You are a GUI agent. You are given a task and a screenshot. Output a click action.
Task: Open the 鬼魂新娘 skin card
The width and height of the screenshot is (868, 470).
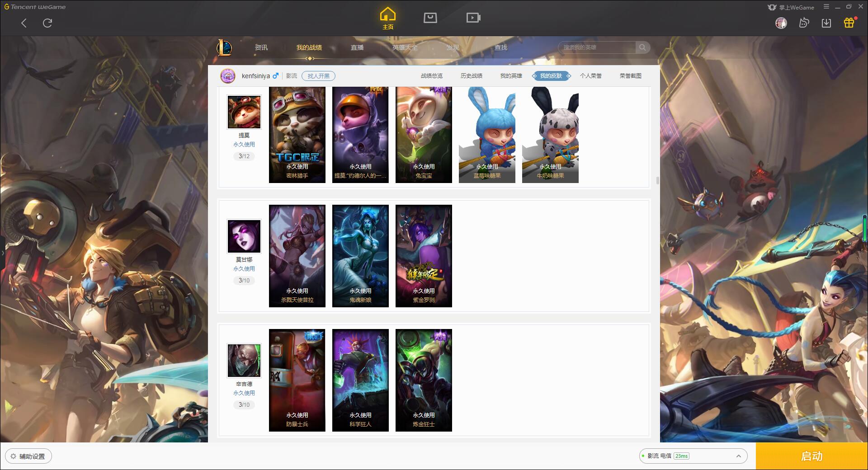[x=360, y=256]
